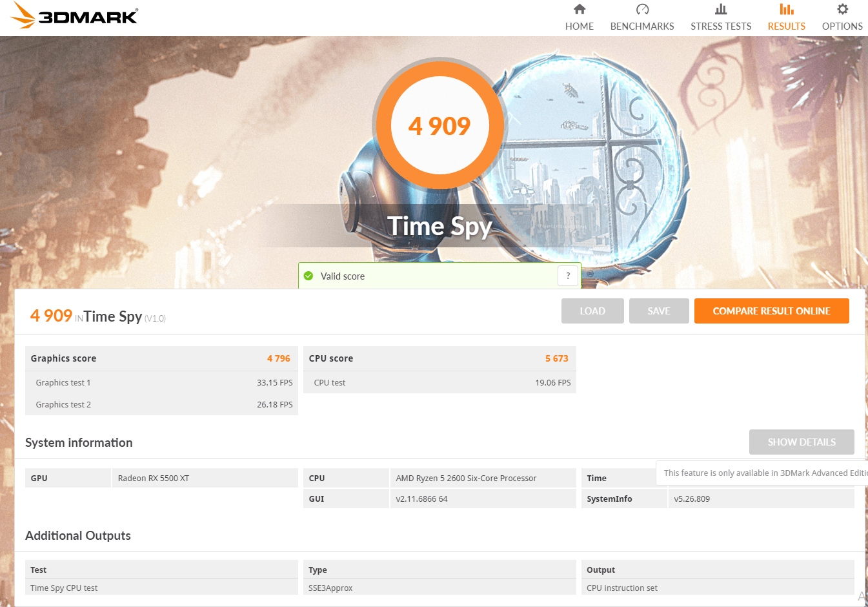Open Benchmarks via the gauge icon
868x607 pixels.
[642, 9]
